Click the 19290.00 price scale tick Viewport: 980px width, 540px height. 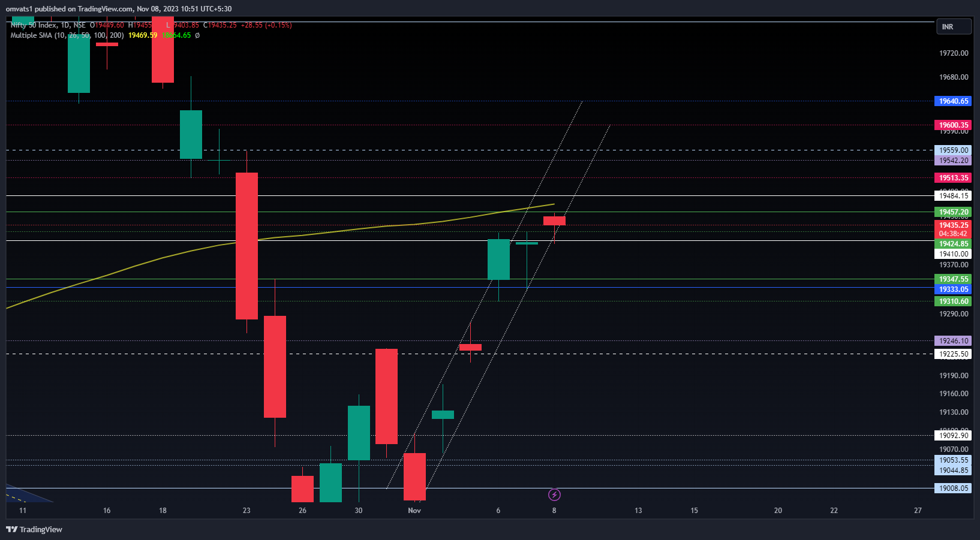pos(954,314)
